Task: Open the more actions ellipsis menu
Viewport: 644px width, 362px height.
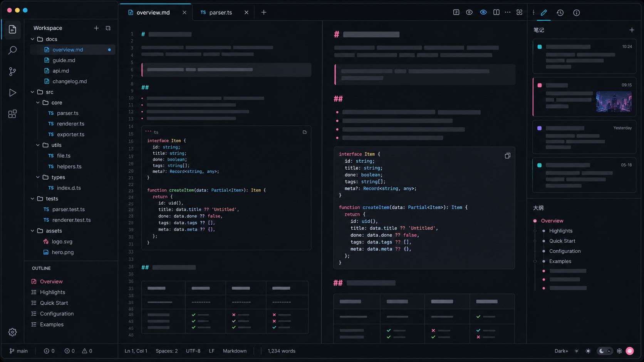Action: (508, 12)
